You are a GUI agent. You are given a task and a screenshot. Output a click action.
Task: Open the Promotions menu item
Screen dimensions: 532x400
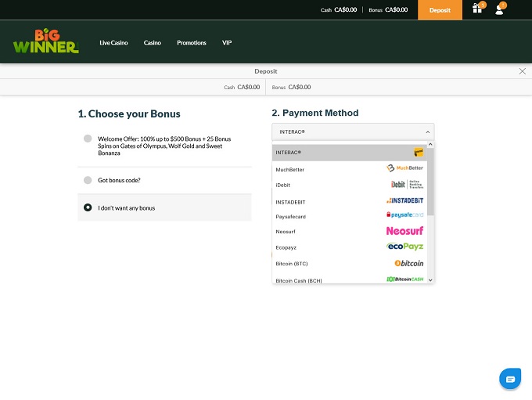pyautogui.click(x=191, y=42)
